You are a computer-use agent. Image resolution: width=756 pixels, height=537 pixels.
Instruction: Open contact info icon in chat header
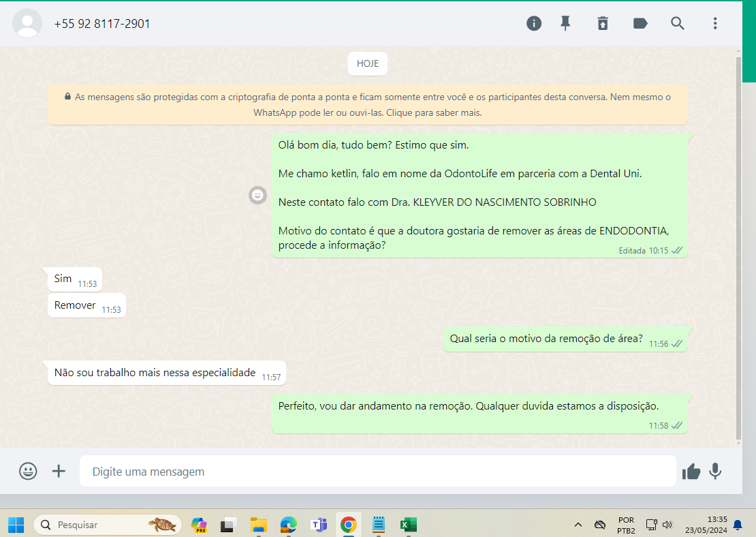click(x=534, y=23)
